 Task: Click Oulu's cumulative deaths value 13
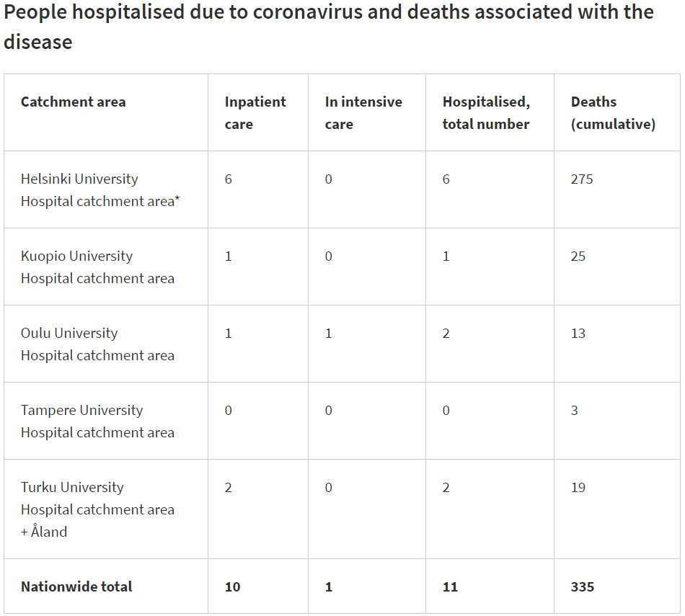tap(578, 333)
